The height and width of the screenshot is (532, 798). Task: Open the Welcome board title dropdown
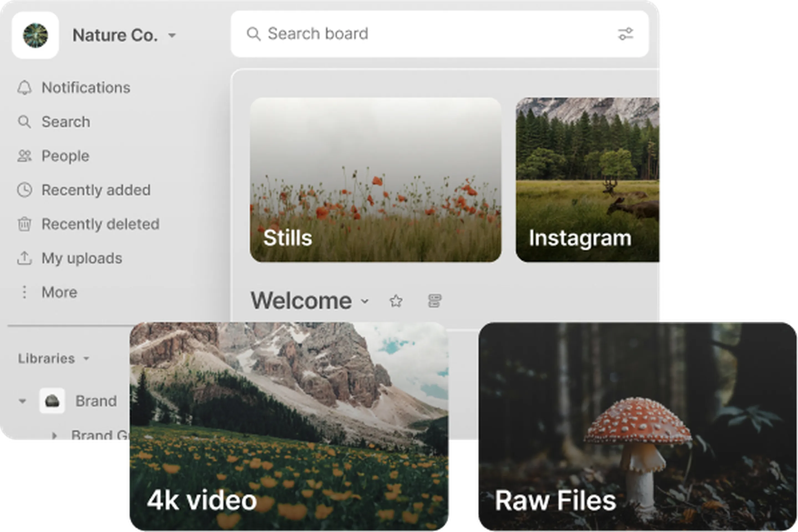point(365,301)
